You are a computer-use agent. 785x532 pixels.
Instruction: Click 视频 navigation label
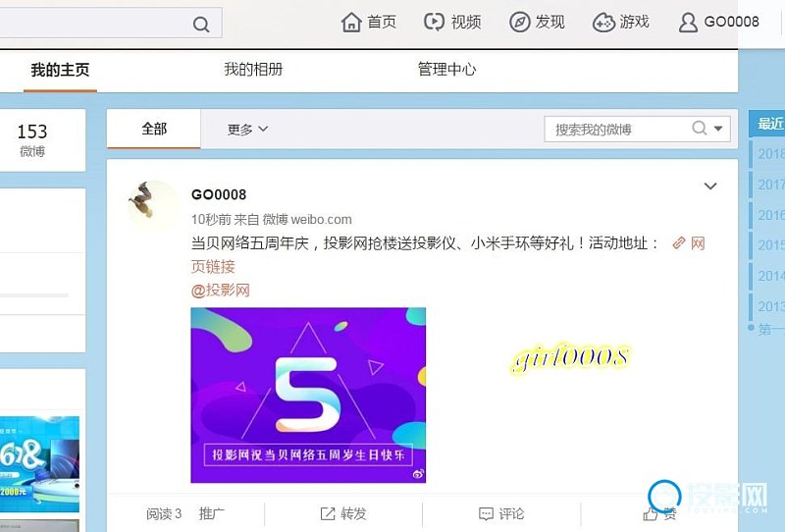coord(466,22)
